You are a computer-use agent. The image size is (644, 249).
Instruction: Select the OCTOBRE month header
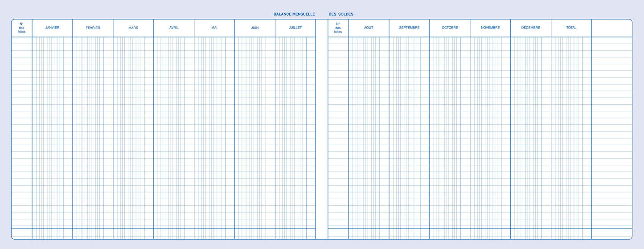[450, 28]
